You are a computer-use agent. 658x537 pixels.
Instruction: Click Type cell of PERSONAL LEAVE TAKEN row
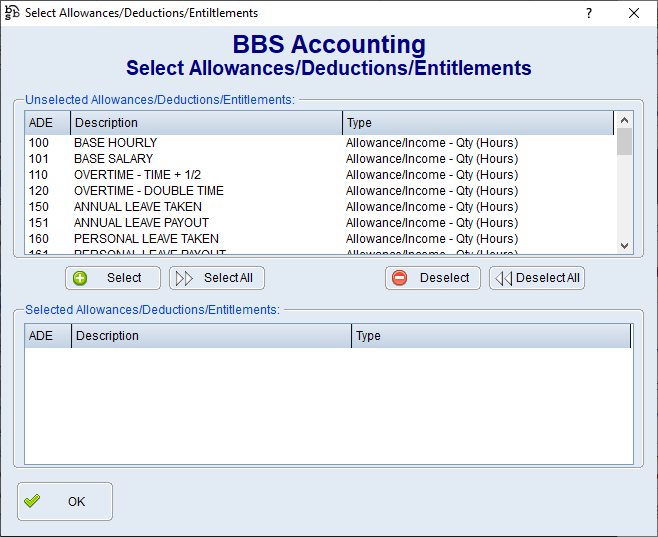click(432, 238)
